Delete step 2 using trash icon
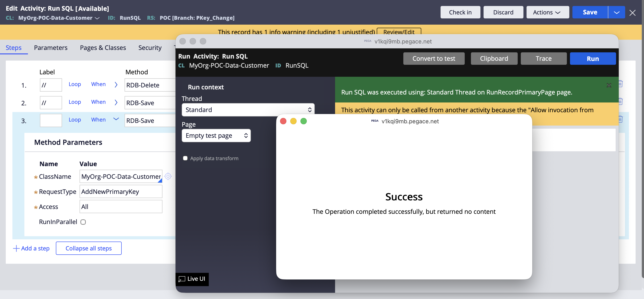This screenshot has height=299, width=644. point(621,101)
